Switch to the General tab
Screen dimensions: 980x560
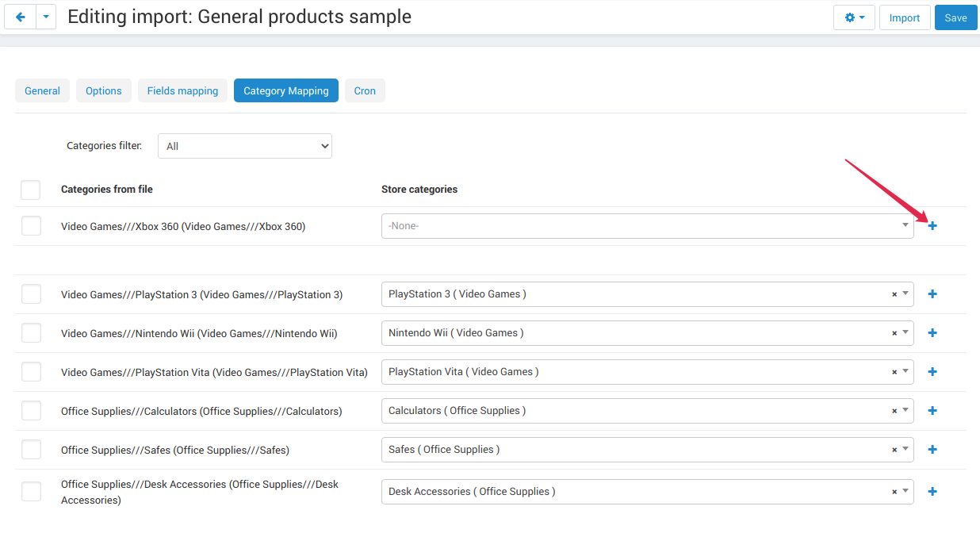tap(42, 90)
